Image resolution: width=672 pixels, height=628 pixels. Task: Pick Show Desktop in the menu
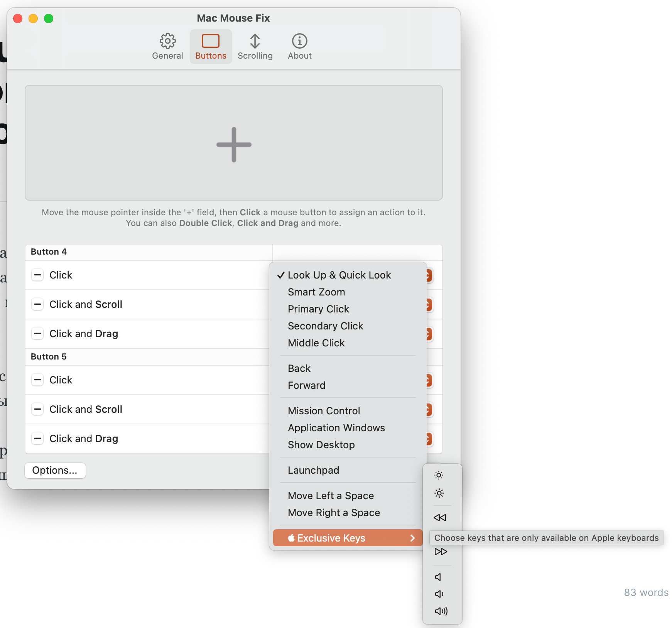[x=348, y=445]
